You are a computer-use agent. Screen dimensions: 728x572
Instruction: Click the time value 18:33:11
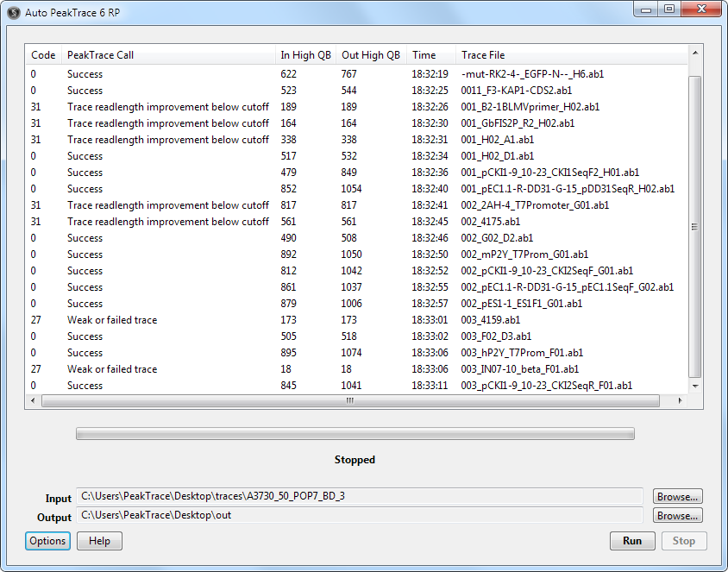[430, 386]
